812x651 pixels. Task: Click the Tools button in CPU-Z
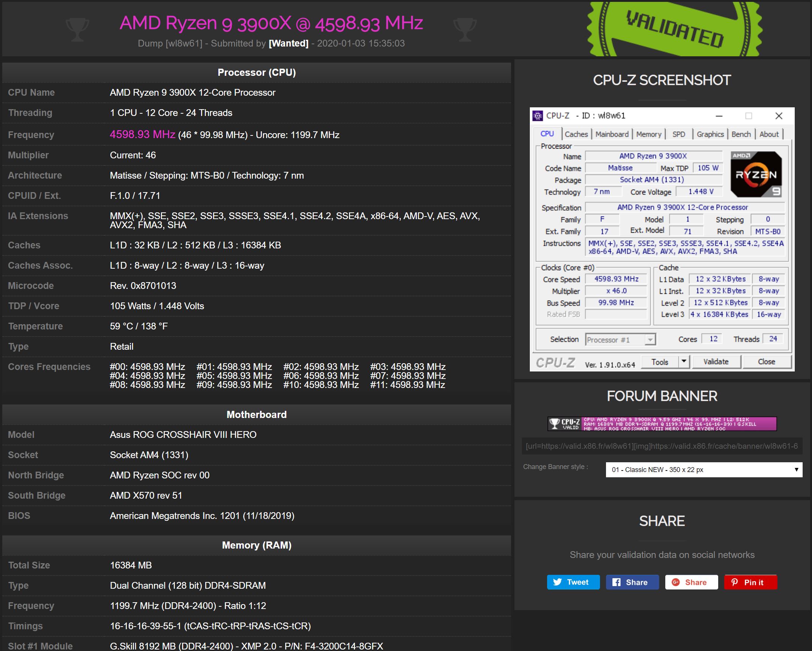(660, 361)
